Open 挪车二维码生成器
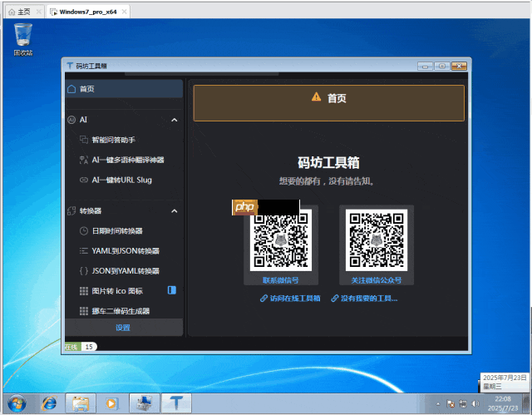 click(x=121, y=311)
